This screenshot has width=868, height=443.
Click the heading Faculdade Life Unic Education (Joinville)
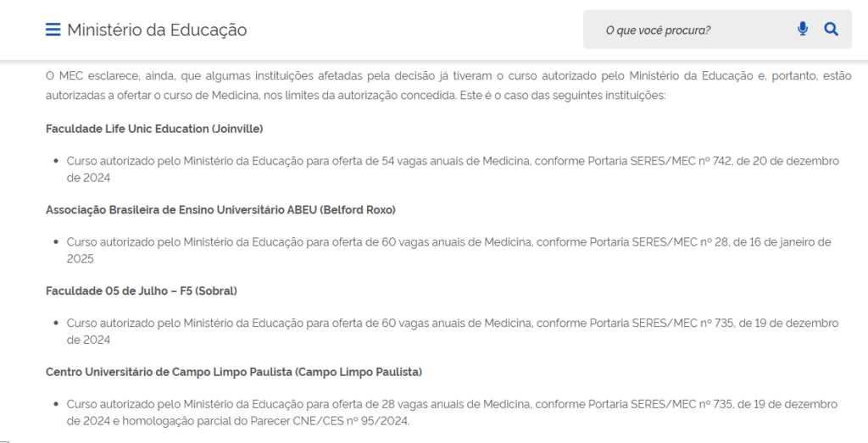(x=154, y=129)
